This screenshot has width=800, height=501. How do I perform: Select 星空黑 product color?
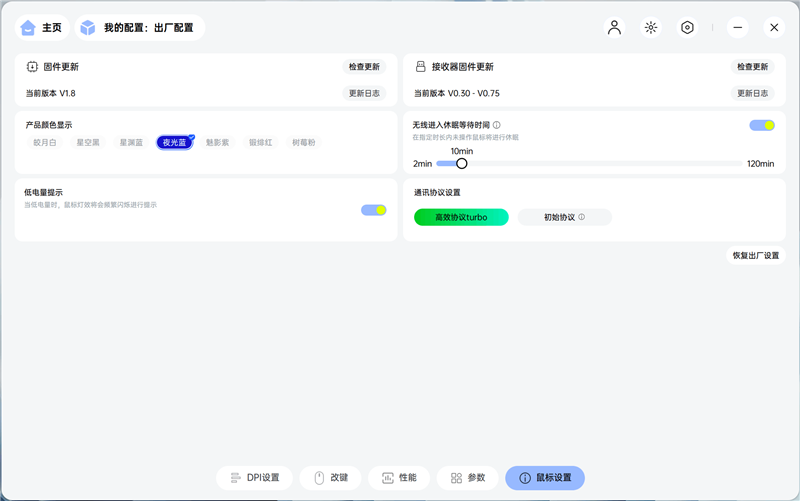[x=88, y=142]
